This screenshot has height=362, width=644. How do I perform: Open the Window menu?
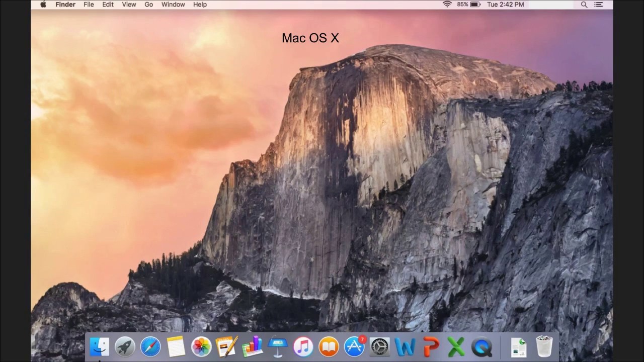pyautogui.click(x=173, y=5)
